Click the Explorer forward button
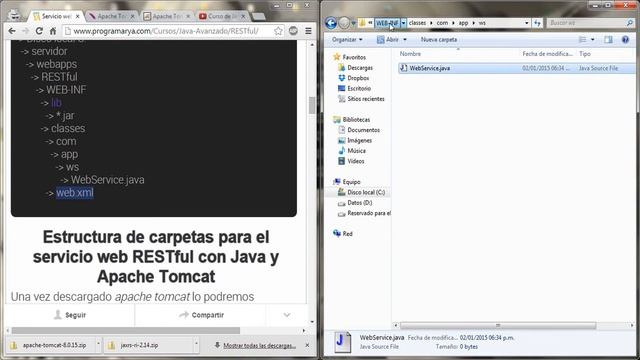This screenshot has height=360, width=640. (344, 23)
